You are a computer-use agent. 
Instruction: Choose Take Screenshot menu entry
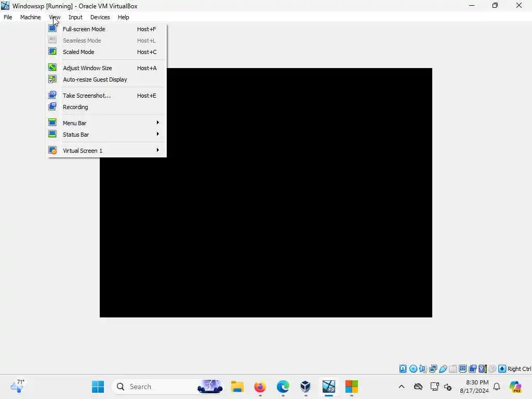point(106,96)
